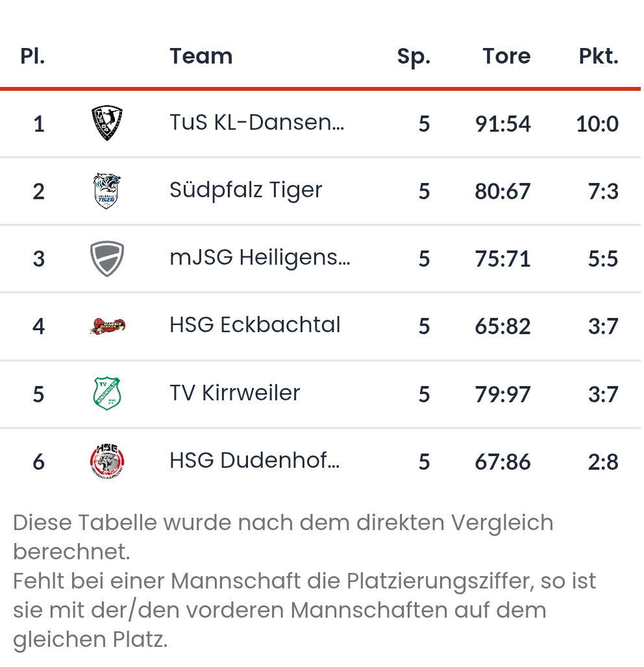Image resolution: width=644 pixels, height=667 pixels.
Task: Click the red HSG Dudenhofen logo
Action: point(107,461)
